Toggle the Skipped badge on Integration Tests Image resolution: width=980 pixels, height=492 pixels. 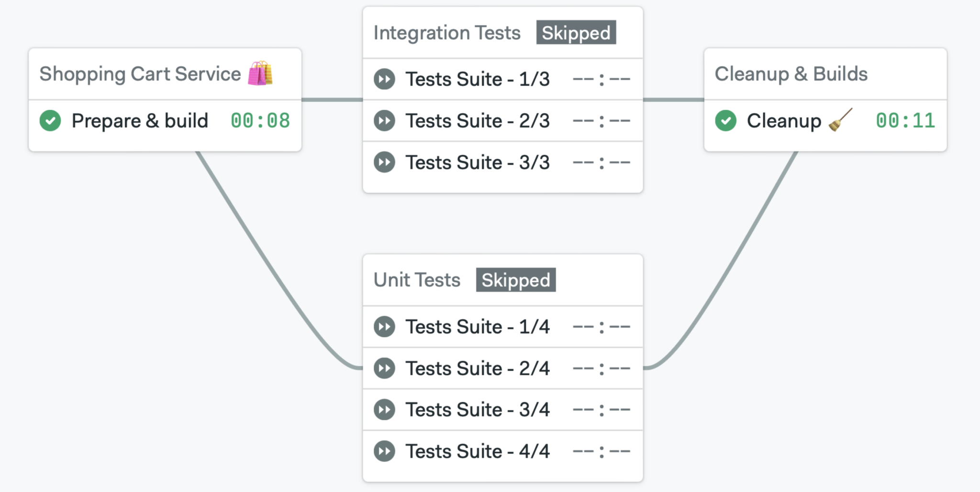coord(576,33)
